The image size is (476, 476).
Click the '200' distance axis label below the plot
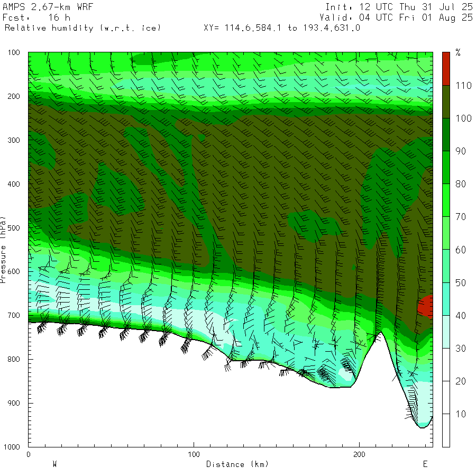click(359, 454)
